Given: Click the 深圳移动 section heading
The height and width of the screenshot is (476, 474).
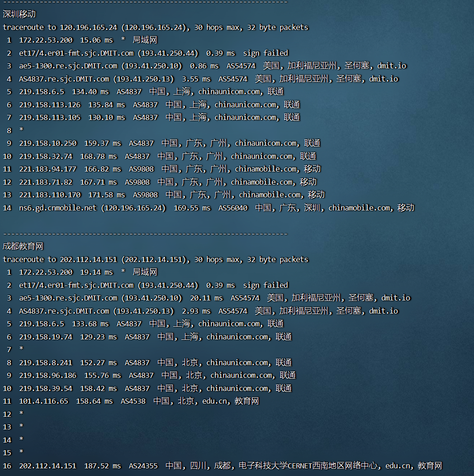Looking at the screenshot, I should tap(19, 14).
